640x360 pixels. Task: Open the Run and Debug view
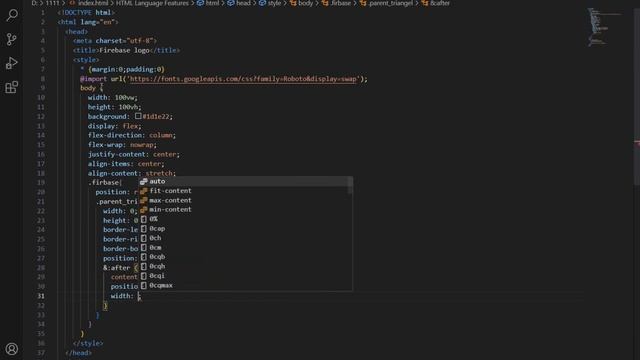12,63
